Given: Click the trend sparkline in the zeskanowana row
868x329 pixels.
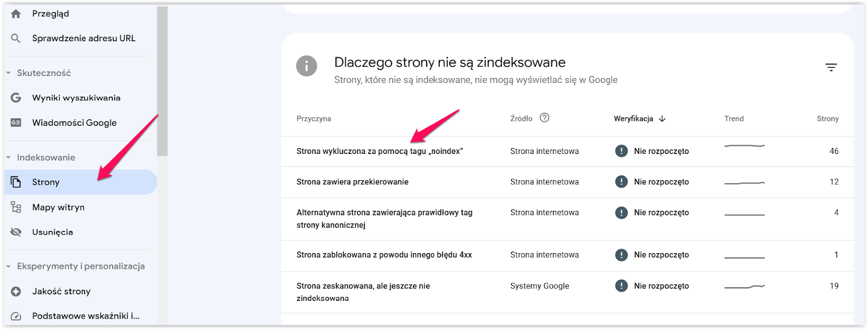Looking at the screenshot, I should point(744,286).
